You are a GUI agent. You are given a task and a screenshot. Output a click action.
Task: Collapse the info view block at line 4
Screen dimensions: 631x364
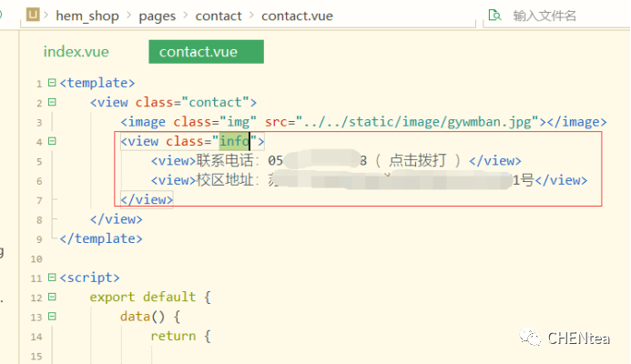52,141
